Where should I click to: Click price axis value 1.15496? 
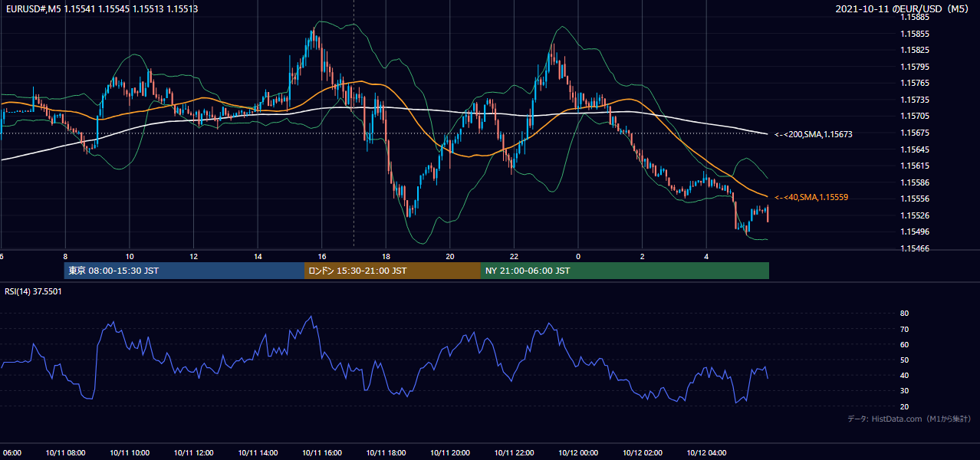(x=916, y=232)
